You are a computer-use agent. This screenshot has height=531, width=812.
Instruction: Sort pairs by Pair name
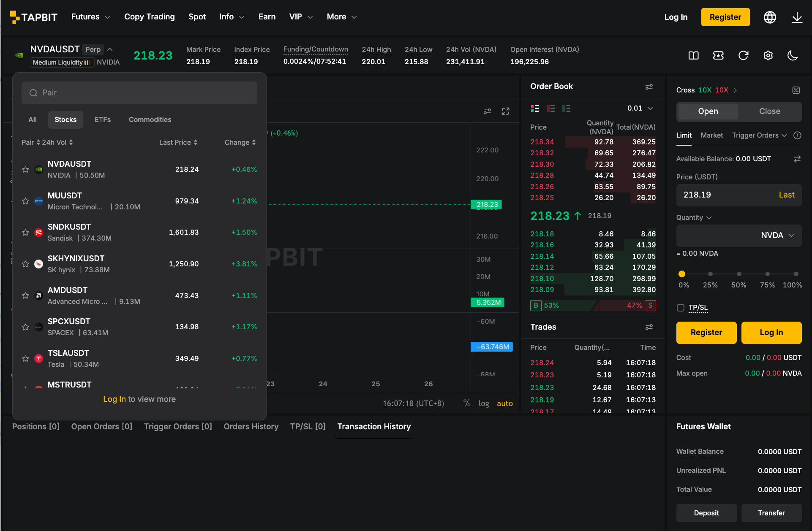tap(31, 143)
